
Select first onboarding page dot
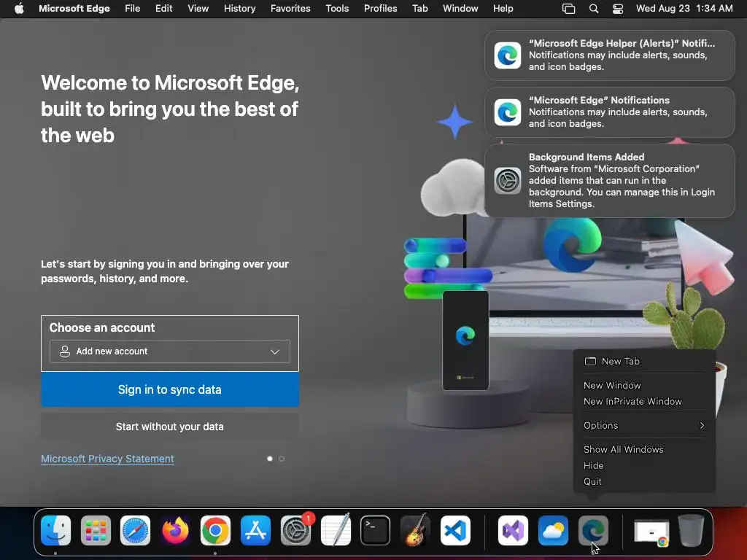pyautogui.click(x=270, y=459)
